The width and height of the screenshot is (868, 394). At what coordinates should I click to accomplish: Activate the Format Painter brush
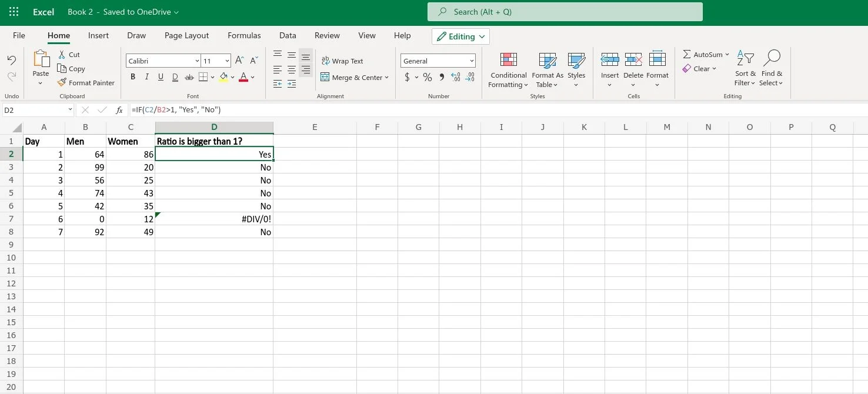62,83
